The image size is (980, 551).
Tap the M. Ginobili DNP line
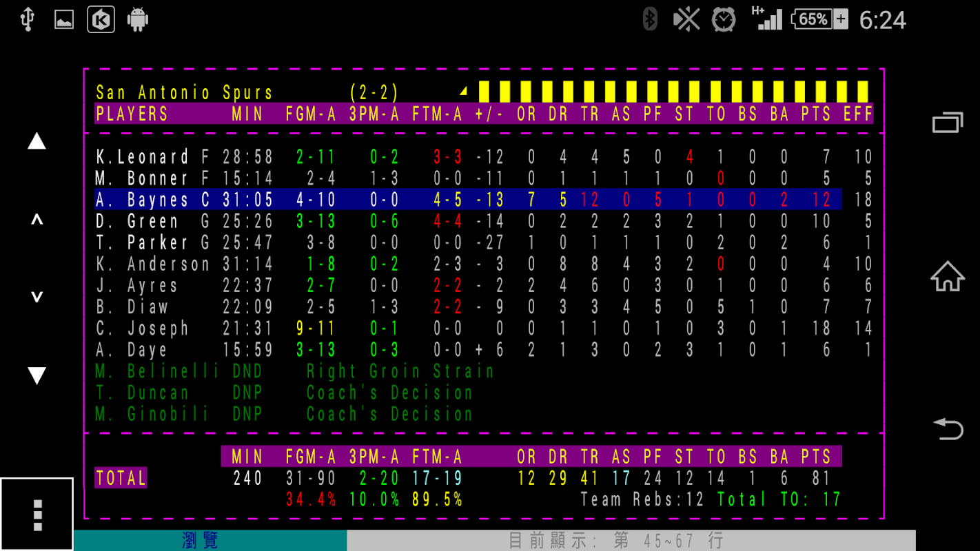[284, 414]
